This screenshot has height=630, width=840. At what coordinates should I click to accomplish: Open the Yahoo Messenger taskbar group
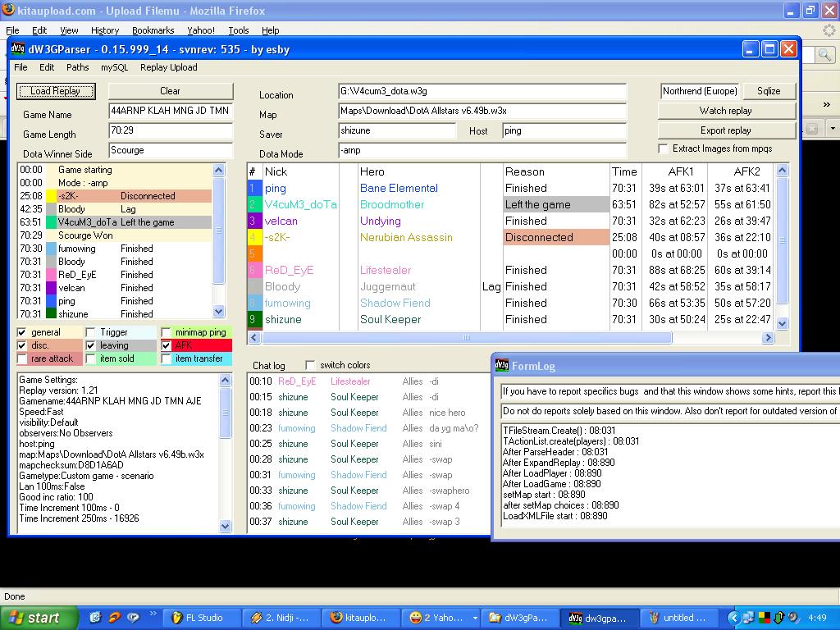coord(441,618)
